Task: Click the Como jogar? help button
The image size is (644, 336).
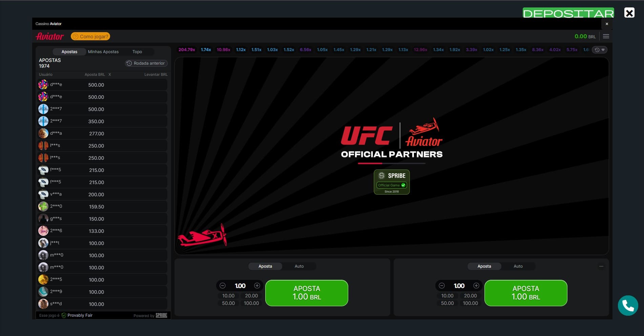Action: 90,36
